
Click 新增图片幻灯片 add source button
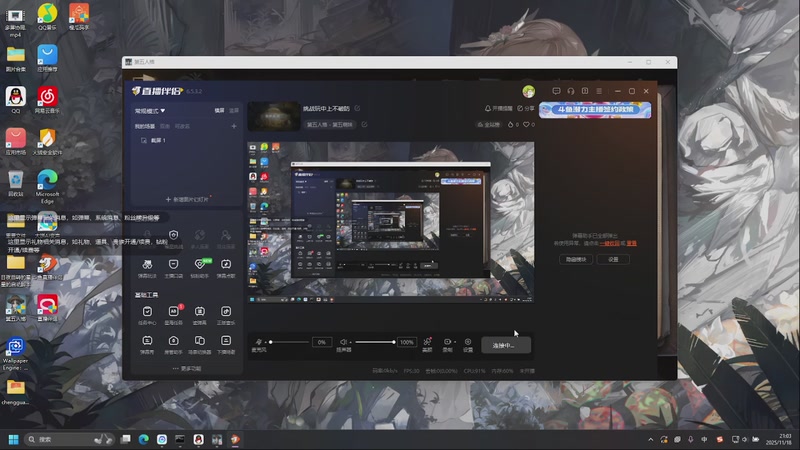tap(187, 199)
